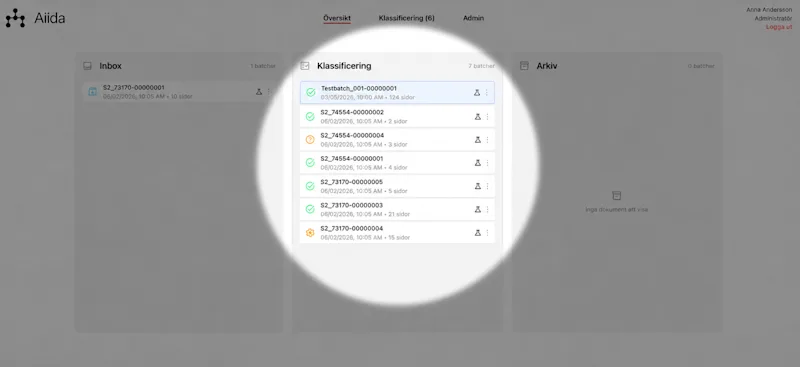Open the more options menu for S2_73170-00000003
Screen dimensions: 800x367
(x=487, y=209)
